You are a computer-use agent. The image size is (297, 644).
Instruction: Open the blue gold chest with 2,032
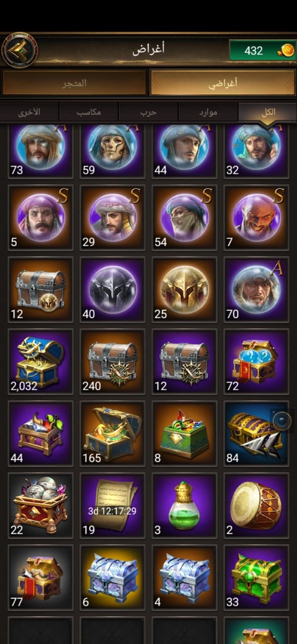pyautogui.click(x=41, y=362)
